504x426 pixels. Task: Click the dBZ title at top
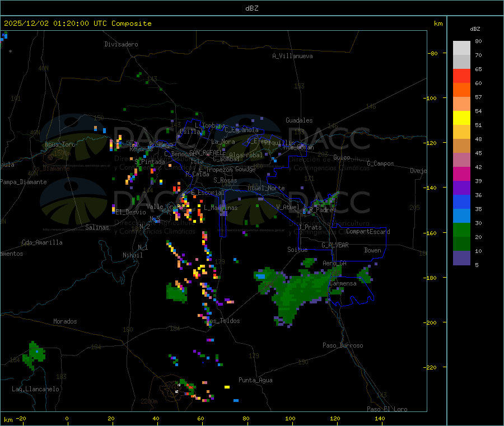(x=251, y=8)
